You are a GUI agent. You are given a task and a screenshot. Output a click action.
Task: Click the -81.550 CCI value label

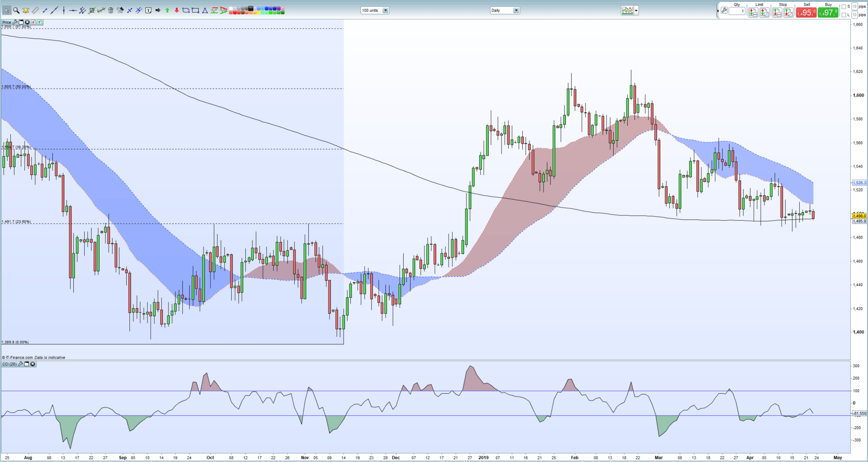(859, 413)
